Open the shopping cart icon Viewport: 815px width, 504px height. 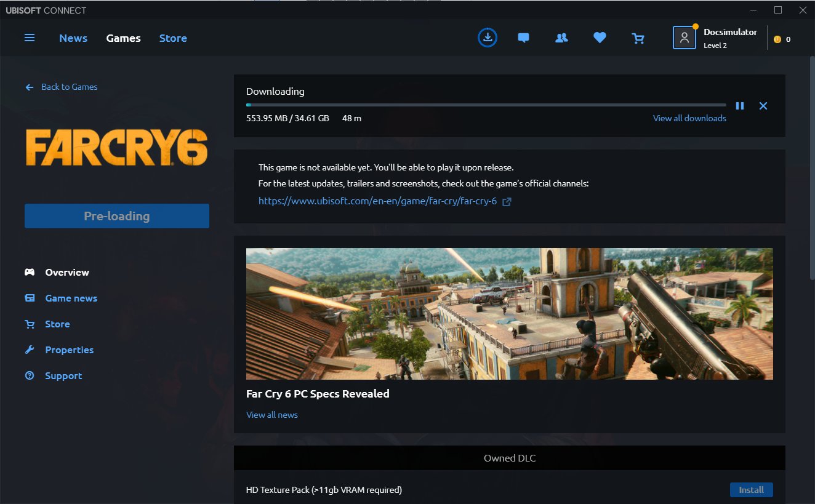pos(638,38)
